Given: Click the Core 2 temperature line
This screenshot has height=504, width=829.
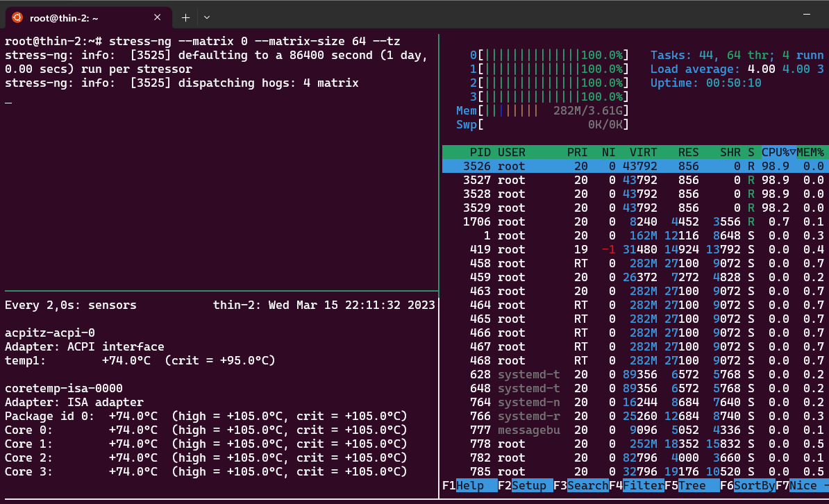Looking at the screenshot, I should click(206, 457).
